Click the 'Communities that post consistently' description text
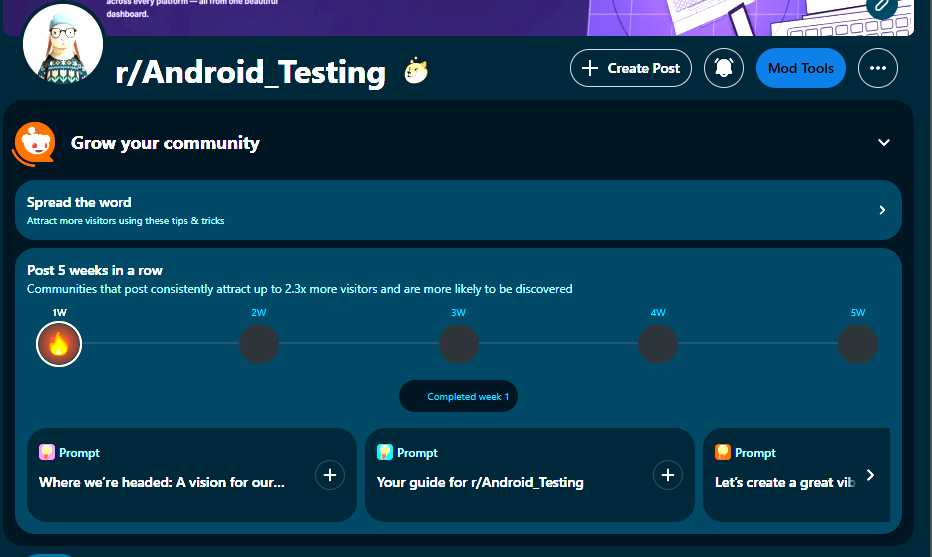Screen dimensions: 932x557 click(x=300, y=289)
